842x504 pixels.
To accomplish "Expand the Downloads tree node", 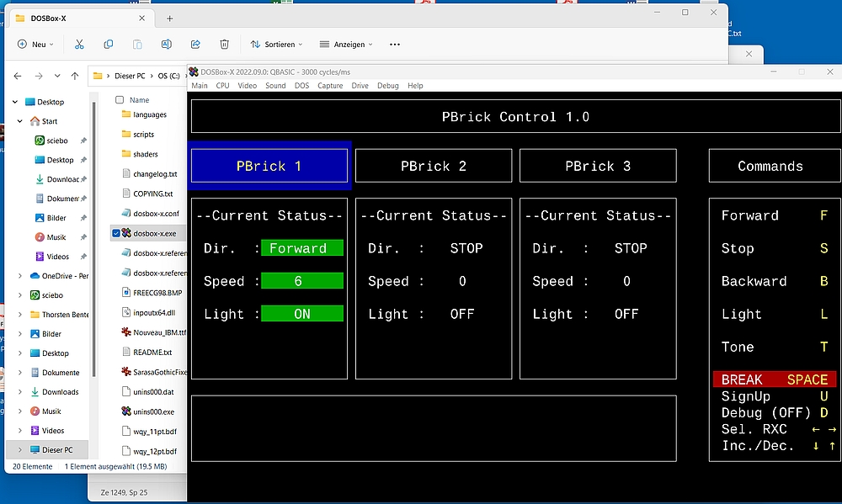I will pyautogui.click(x=20, y=392).
